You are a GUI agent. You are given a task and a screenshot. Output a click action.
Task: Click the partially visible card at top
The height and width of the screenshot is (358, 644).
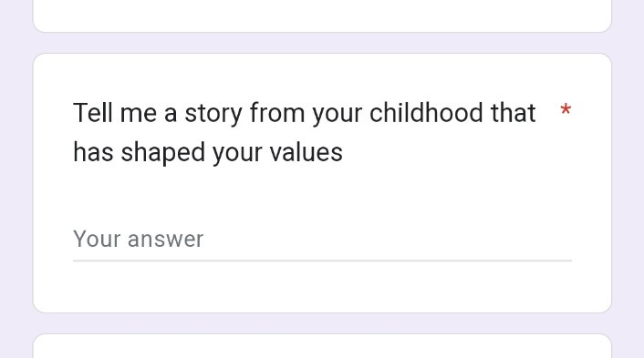322,15
